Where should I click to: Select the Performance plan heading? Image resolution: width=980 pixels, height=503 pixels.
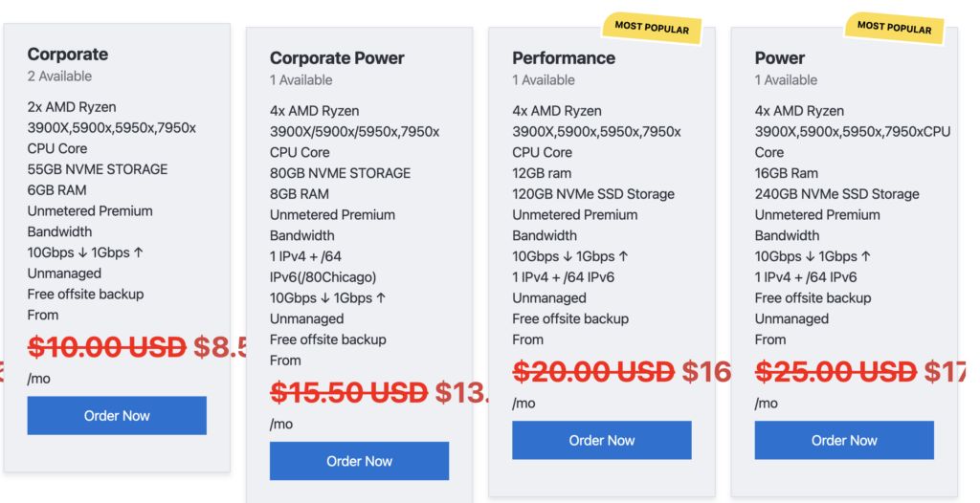coord(564,58)
